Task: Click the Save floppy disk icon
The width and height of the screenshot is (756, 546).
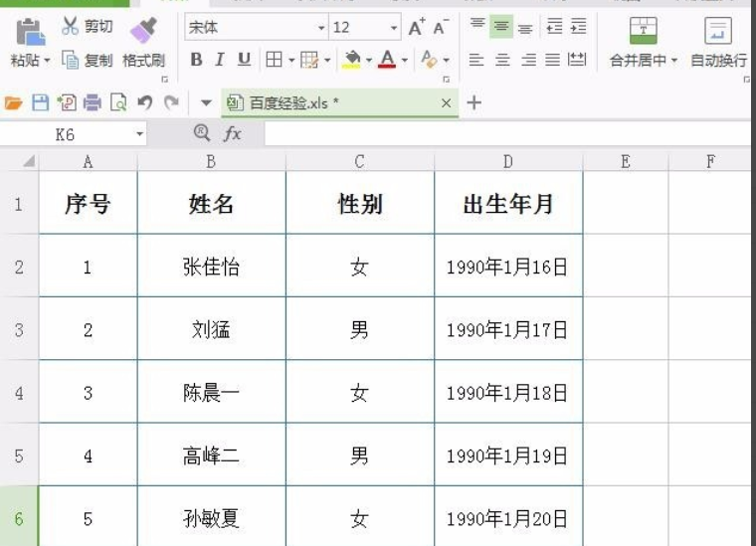Action: coord(40,102)
